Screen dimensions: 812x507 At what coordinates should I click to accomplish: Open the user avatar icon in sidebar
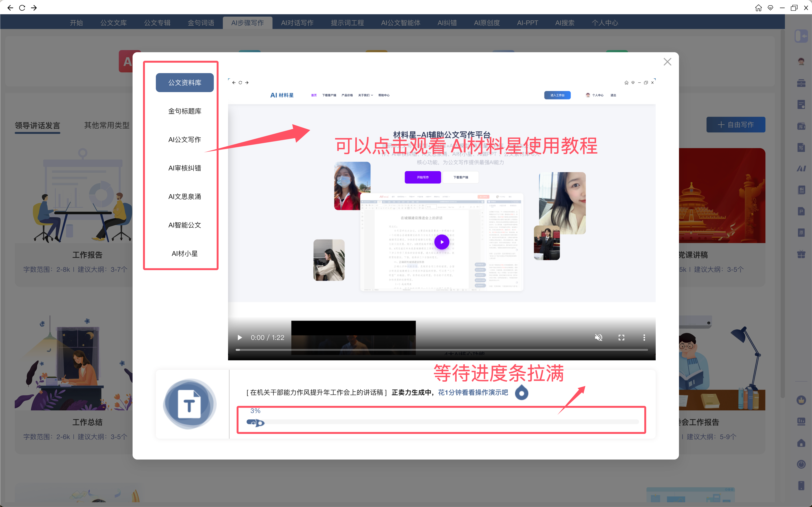coord(801,61)
